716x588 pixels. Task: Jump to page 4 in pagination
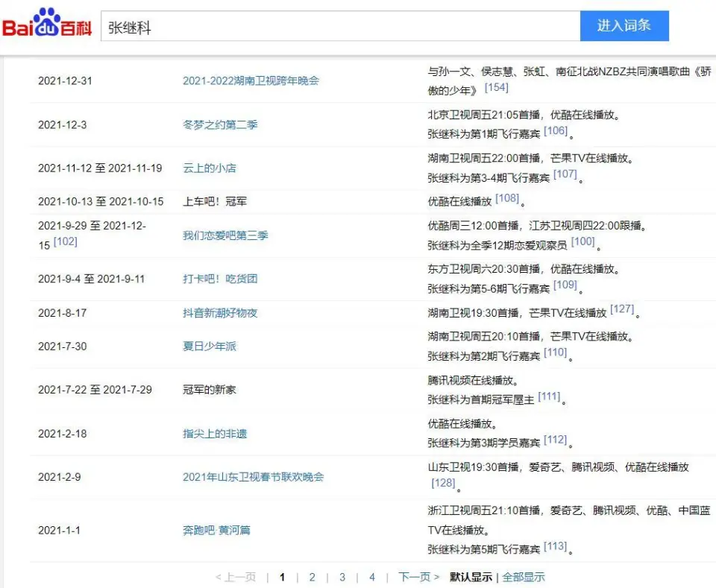tap(371, 577)
